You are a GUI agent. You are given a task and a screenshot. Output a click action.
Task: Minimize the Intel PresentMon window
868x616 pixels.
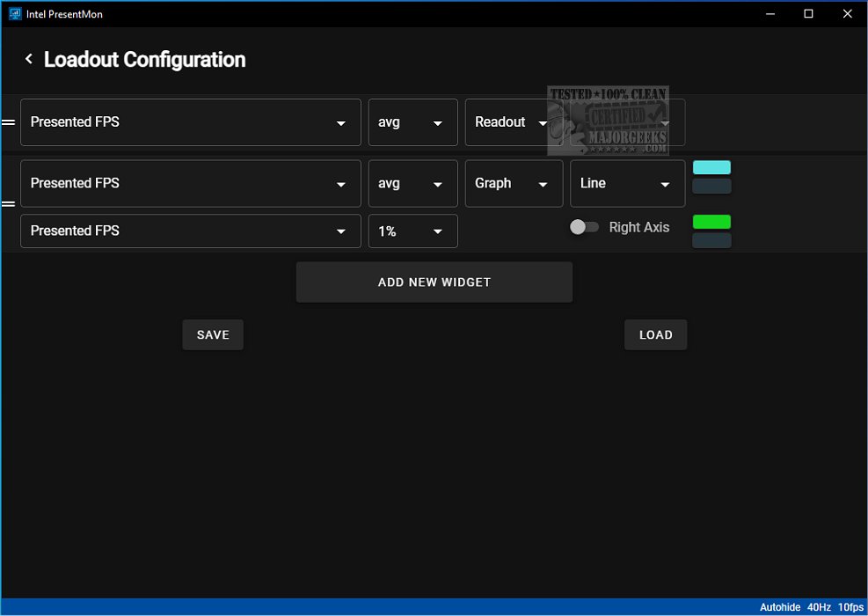770,14
